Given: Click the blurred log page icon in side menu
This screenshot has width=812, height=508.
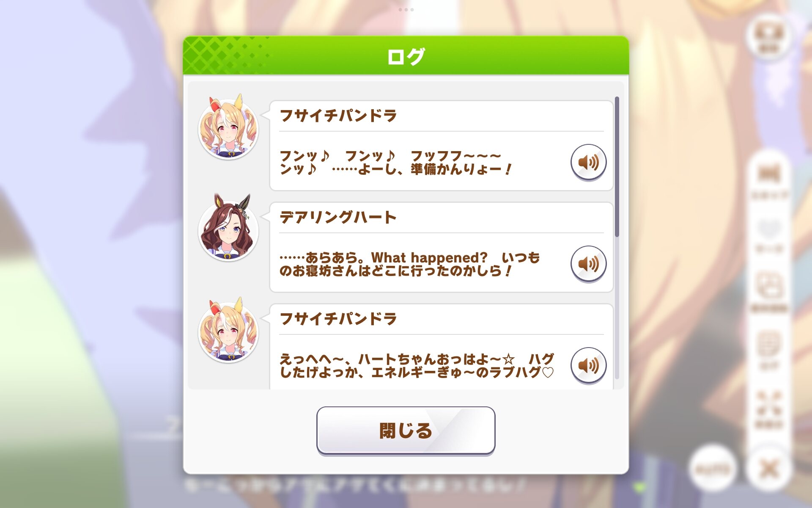Looking at the screenshot, I should pos(769,349).
